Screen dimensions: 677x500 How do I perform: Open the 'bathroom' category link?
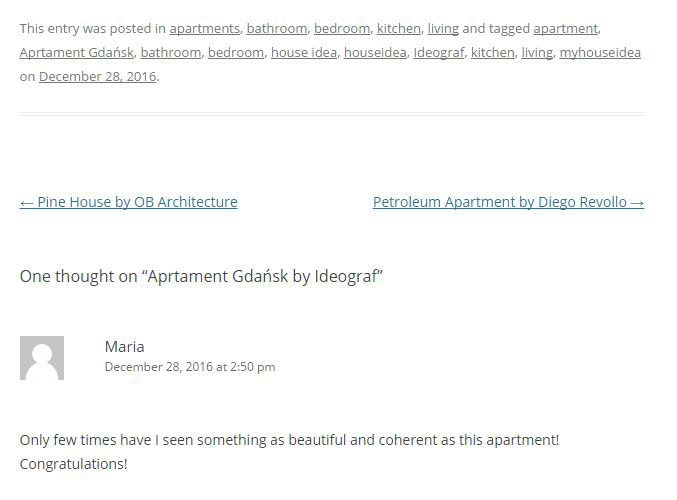276,28
